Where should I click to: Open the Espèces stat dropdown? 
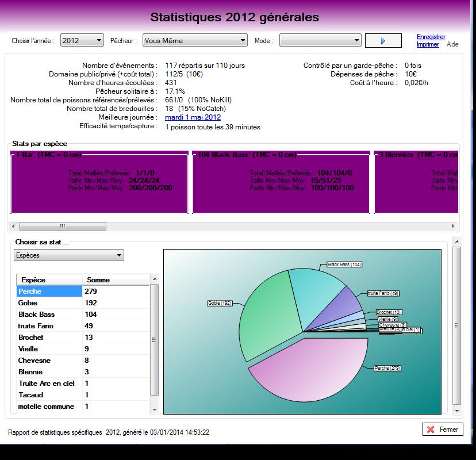(x=69, y=255)
